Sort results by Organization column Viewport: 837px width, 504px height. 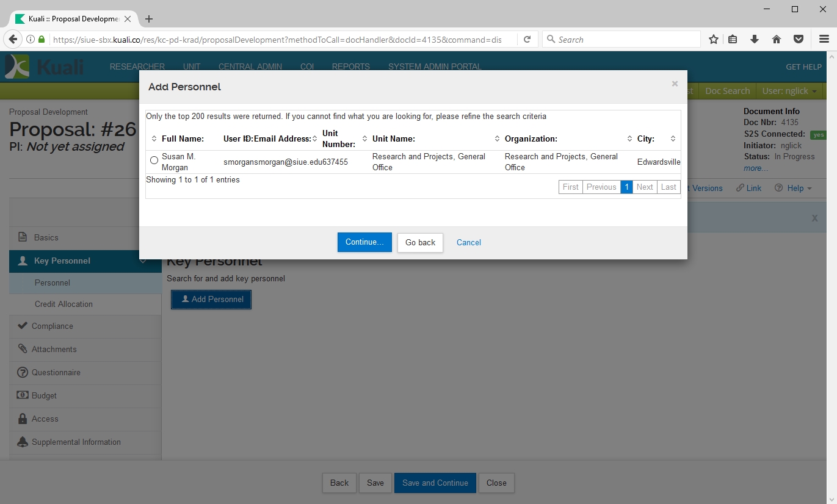coord(531,139)
